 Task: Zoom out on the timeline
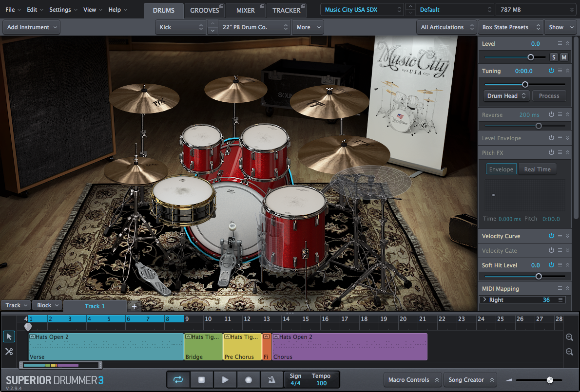pos(569,352)
